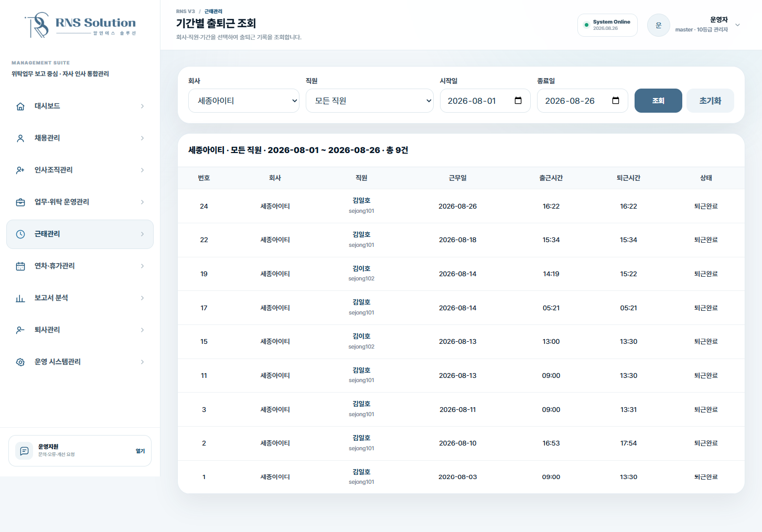Open the 직원 dropdown showing 모든 직원
This screenshot has width=762, height=532.
(x=370, y=101)
